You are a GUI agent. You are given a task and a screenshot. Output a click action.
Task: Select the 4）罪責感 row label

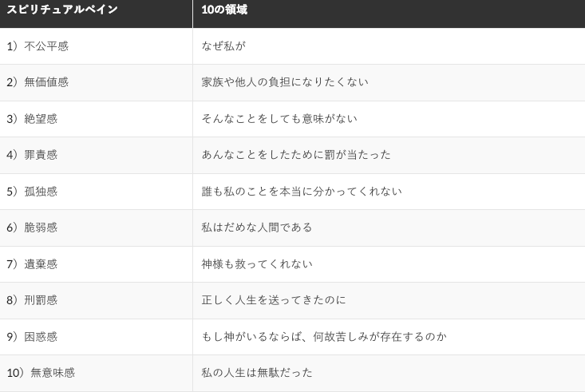(32, 155)
